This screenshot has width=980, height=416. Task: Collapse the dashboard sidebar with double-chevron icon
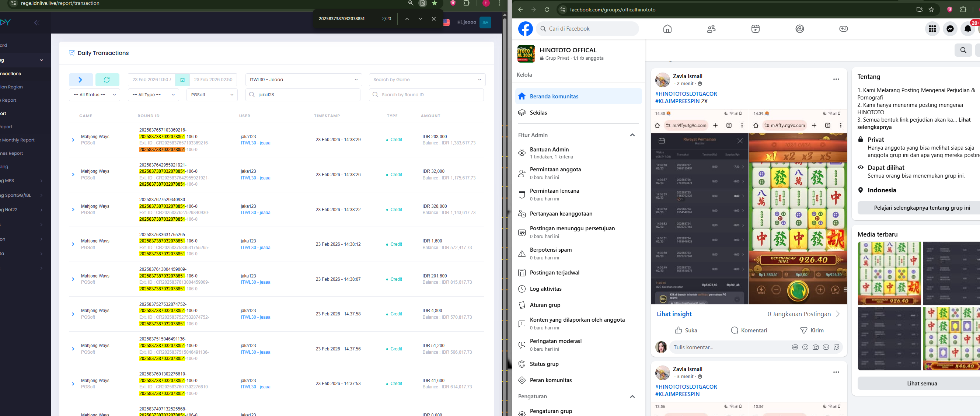tap(36, 23)
